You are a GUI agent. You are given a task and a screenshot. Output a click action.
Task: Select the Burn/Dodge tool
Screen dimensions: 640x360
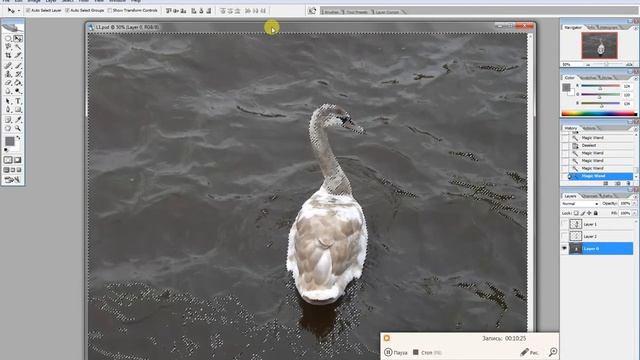pyautogui.click(x=18, y=91)
